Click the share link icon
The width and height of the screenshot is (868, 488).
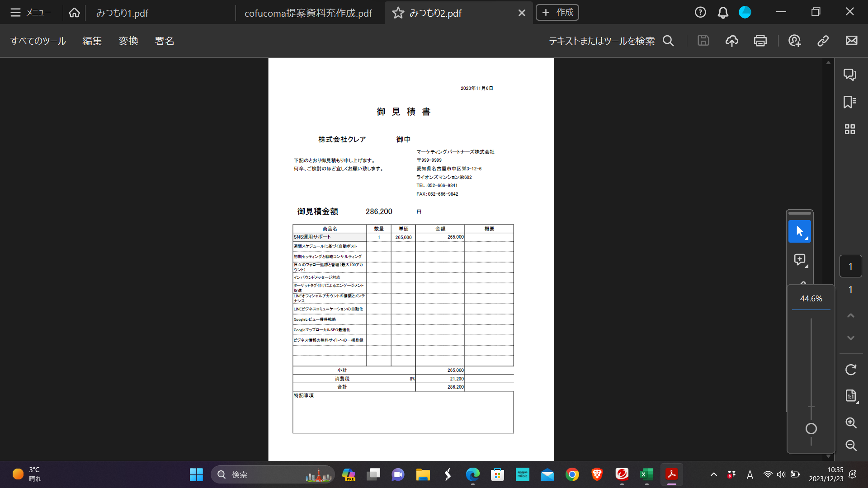click(x=823, y=41)
